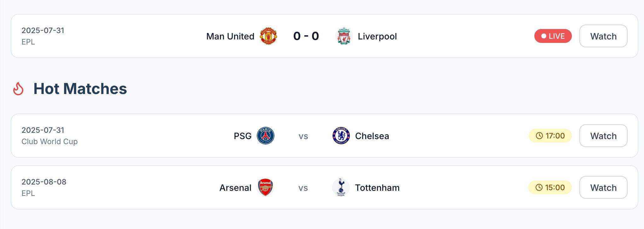The width and height of the screenshot is (644, 229).
Task: Click the clock icon beside 17:00
Action: (539, 136)
